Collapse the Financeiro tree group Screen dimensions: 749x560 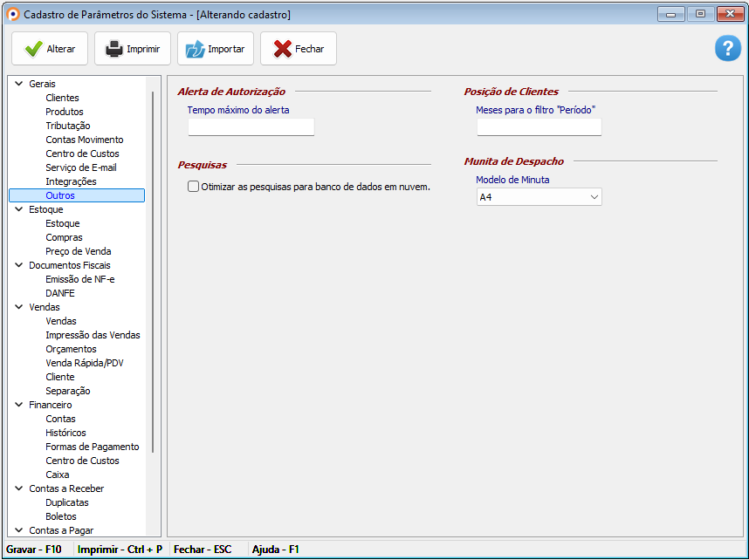click(19, 405)
